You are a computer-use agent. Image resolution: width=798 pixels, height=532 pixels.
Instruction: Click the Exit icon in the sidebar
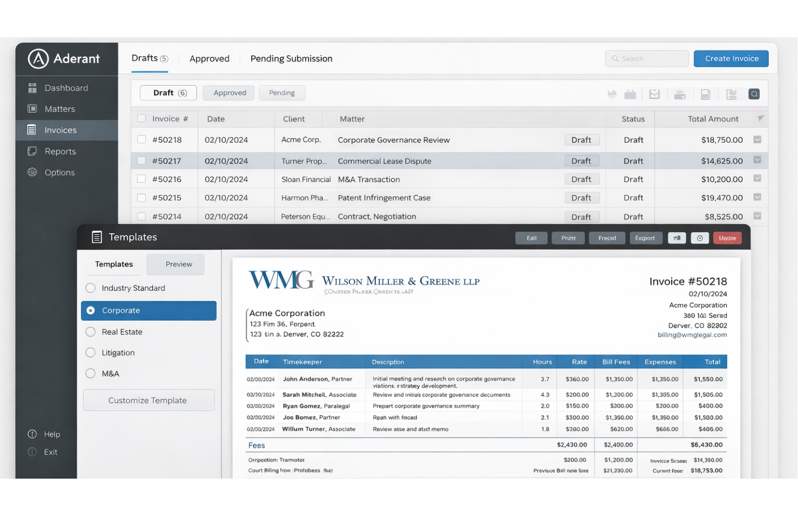(x=32, y=452)
